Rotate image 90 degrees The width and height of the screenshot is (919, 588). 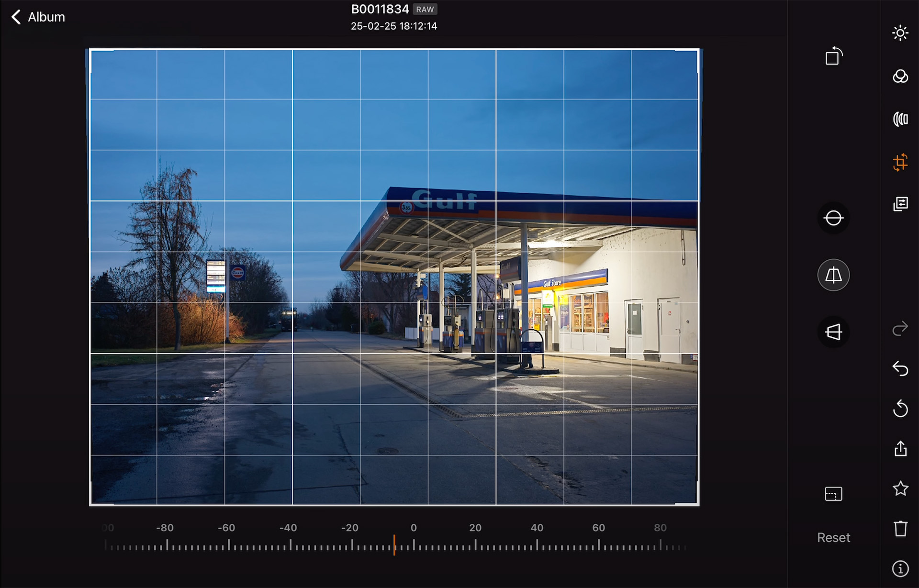point(833,56)
